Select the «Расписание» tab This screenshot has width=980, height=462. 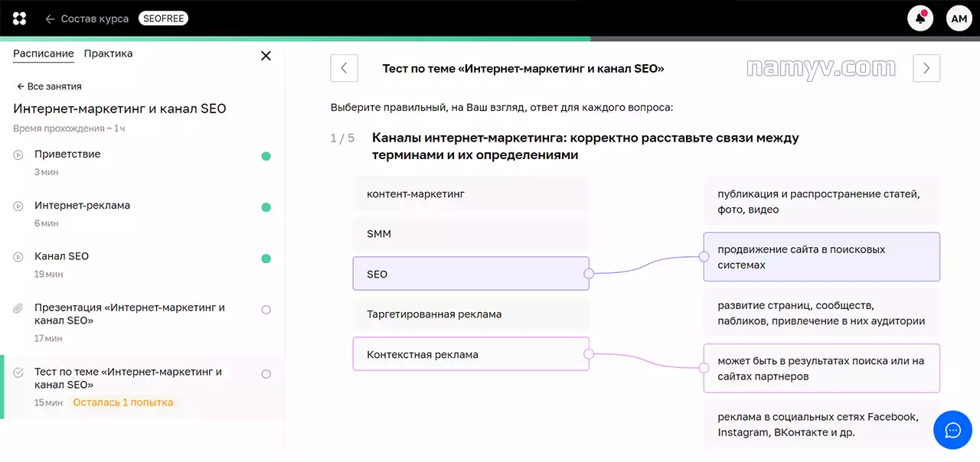click(x=44, y=54)
